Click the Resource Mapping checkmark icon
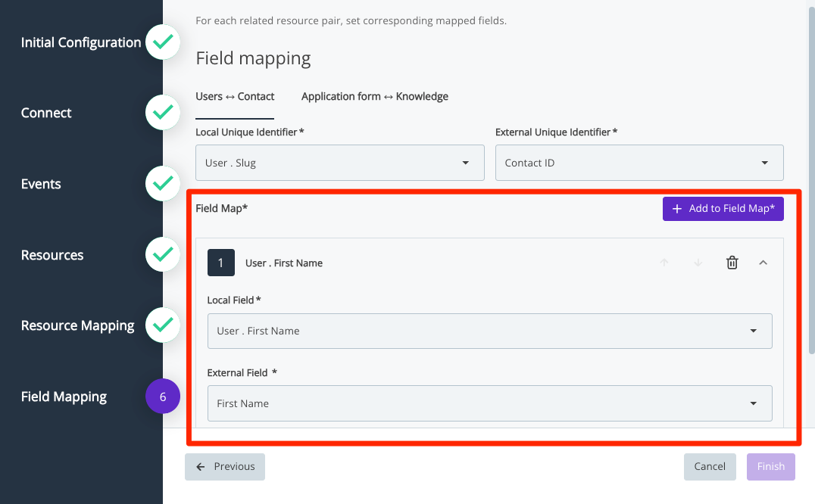Viewport: 815px width, 504px height. pos(162,325)
